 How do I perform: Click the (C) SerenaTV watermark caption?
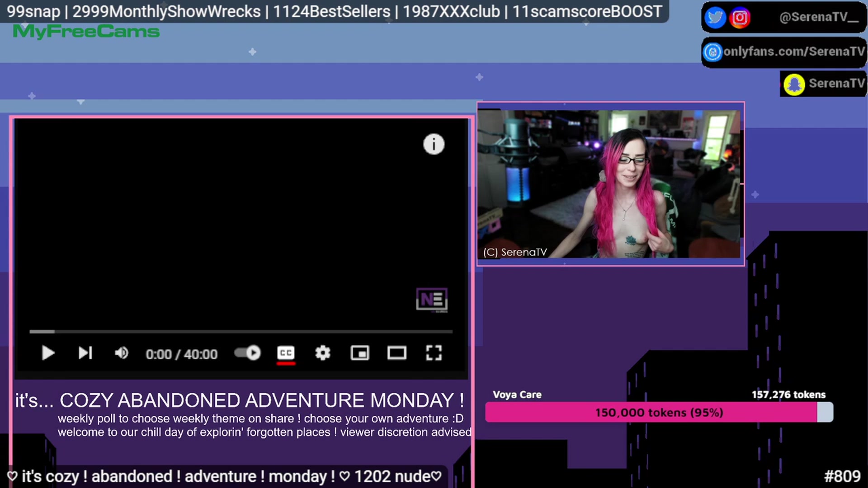[515, 252]
